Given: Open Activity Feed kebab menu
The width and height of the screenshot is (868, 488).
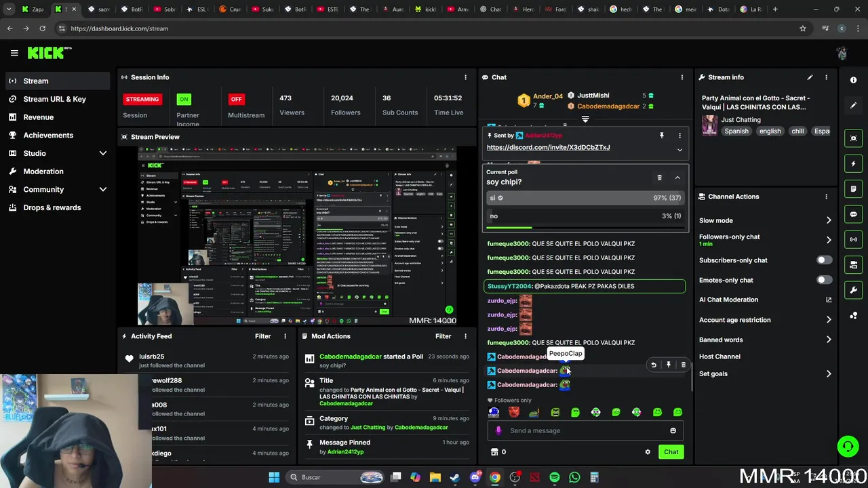Looking at the screenshot, I should point(285,336).
